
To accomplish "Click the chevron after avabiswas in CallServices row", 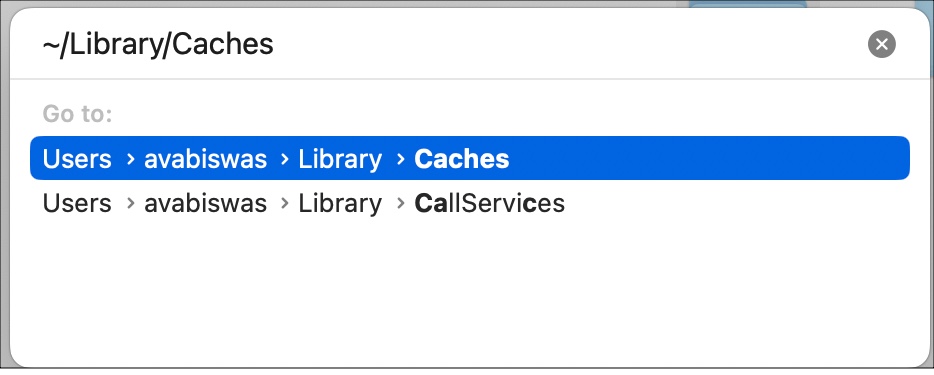I will click(285, 204).
